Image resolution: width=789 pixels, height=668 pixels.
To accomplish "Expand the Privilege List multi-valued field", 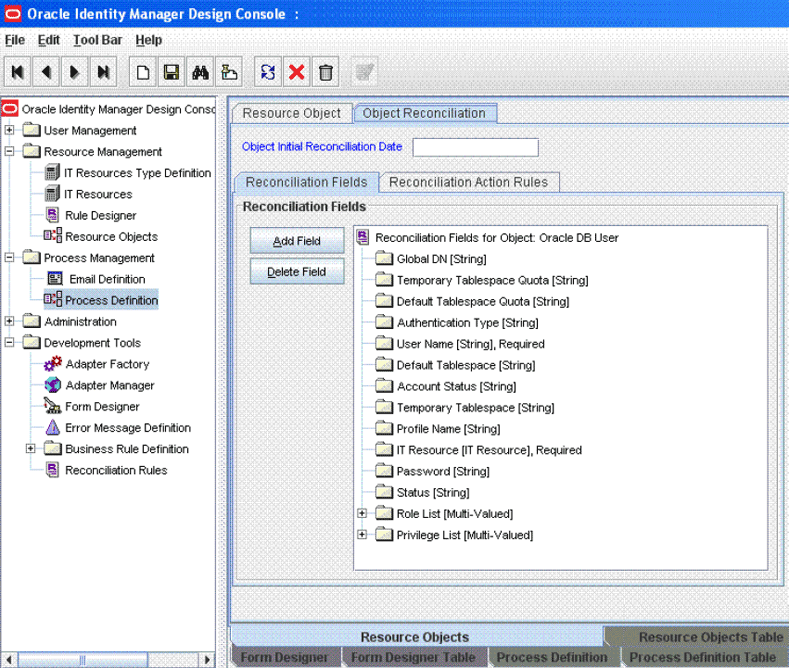I will 362,534.
